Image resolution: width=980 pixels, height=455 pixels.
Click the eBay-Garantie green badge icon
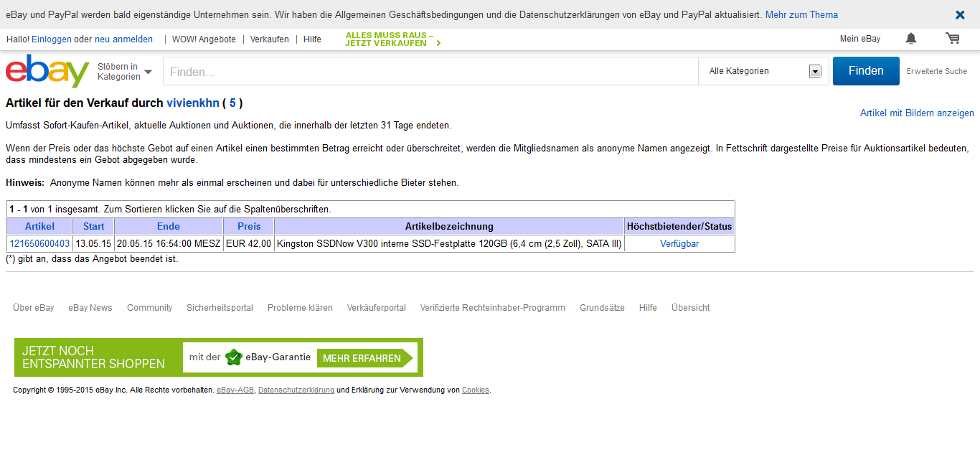(234, 357)
